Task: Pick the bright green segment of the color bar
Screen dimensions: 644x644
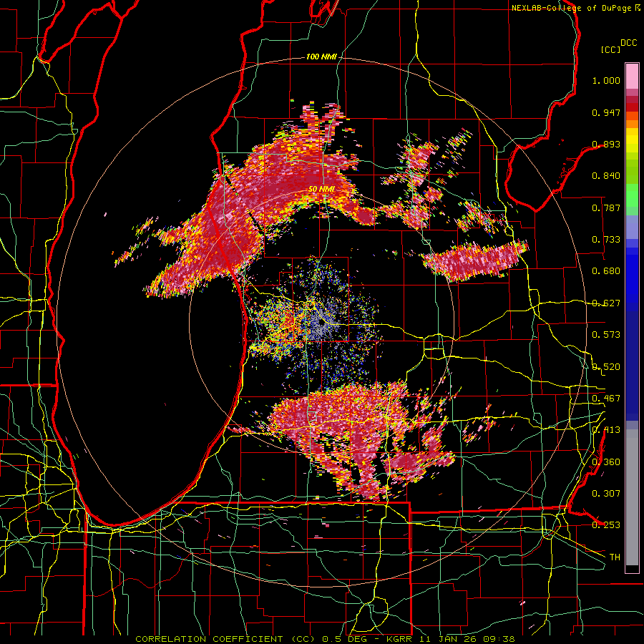Action: click(632, 195)
